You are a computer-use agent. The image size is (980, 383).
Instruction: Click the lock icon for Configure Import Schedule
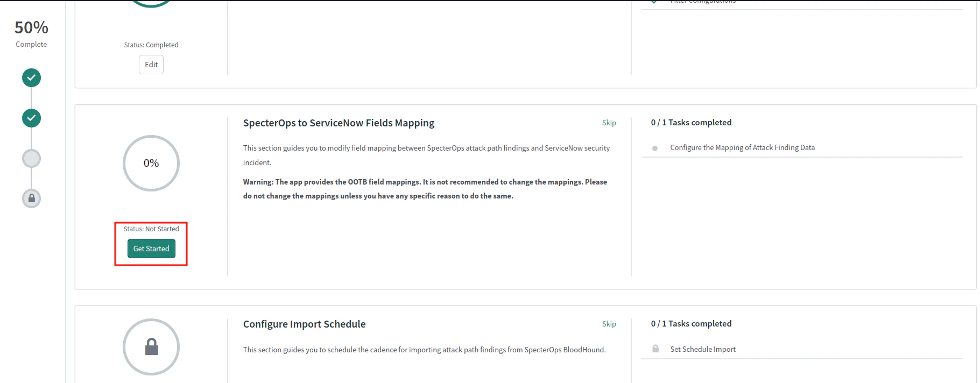[151, 347]
